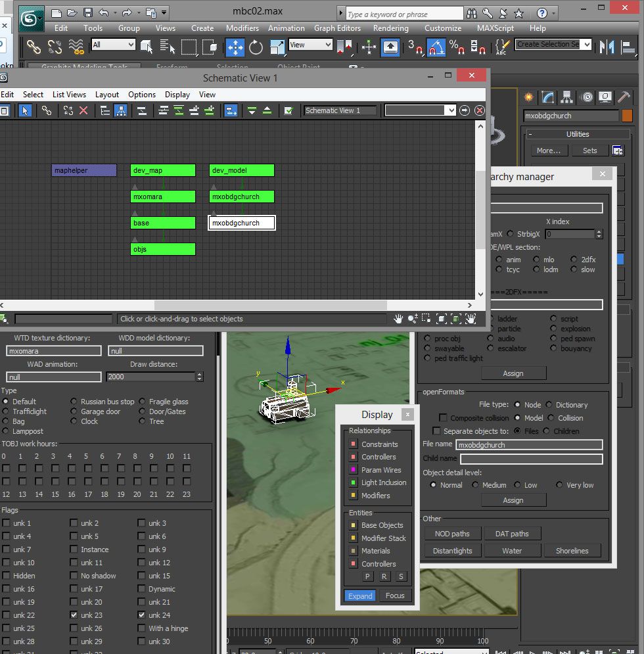Click the Expand button in Display panel

[x=360, y=596]
